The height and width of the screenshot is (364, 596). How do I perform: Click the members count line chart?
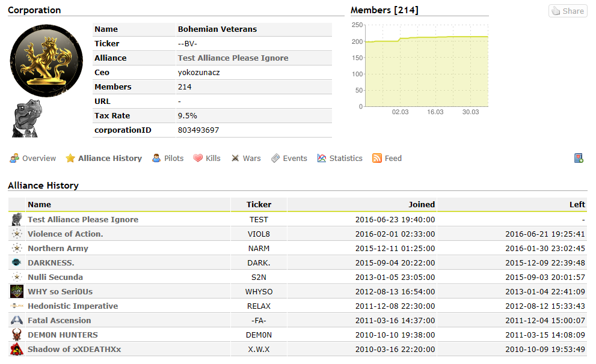426,65
